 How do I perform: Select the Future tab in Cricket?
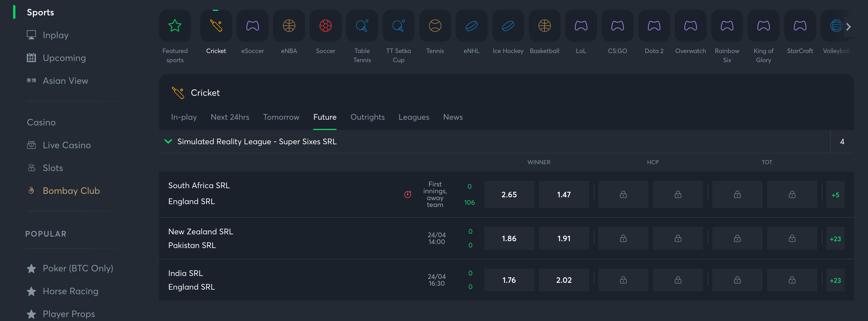click(325, 117)
